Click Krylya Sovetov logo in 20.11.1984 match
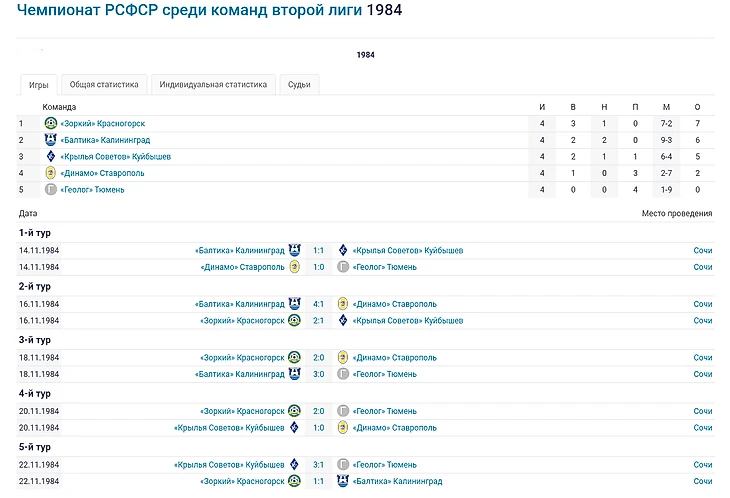Screen dimensions: 730x498 (294, 427)
